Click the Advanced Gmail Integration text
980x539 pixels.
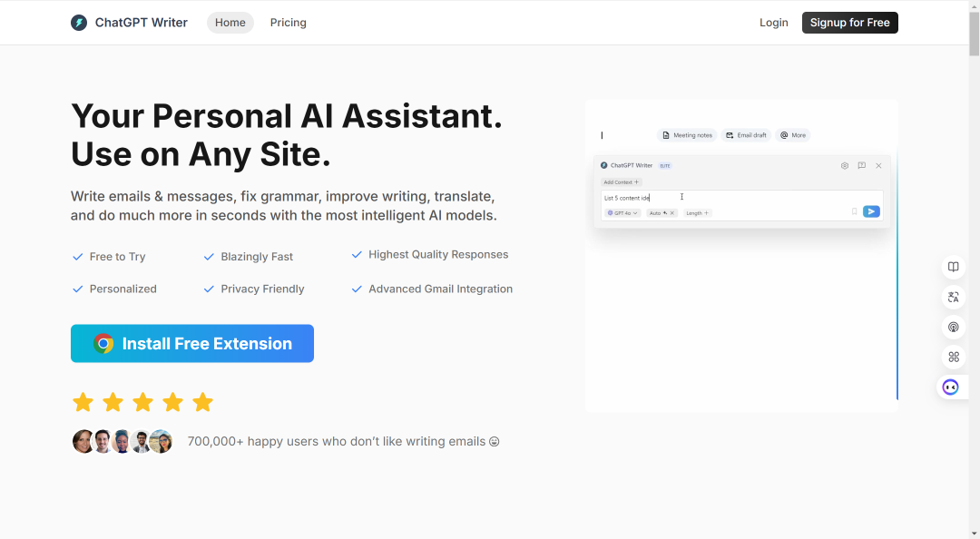[x=441, y=289]
